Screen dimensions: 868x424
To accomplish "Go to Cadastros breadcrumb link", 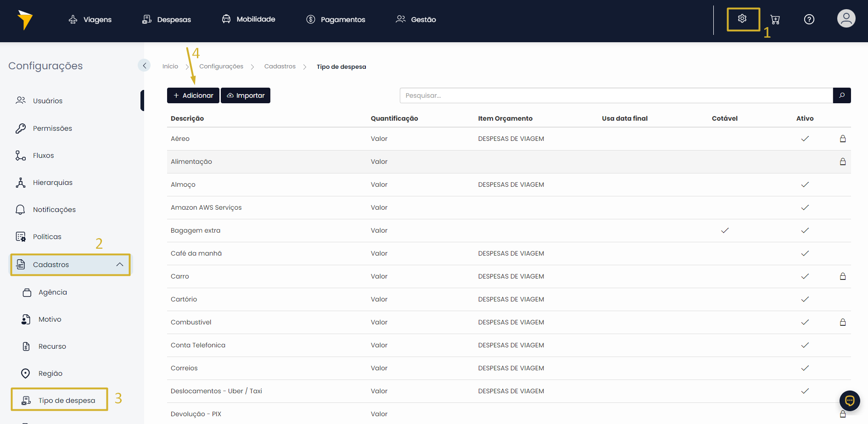I will [280, 67].
